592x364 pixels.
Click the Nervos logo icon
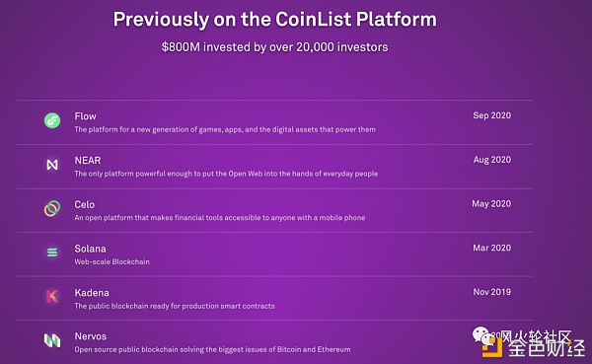click(x=52, y=340)
